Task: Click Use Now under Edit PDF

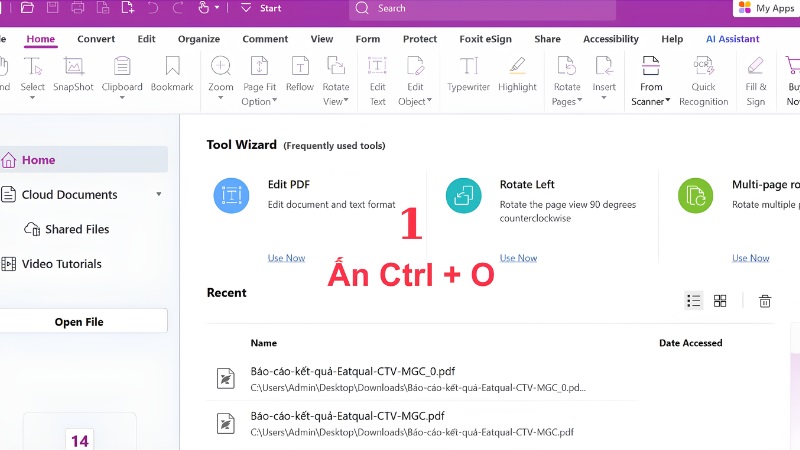Action: click(x=286, y=258)
